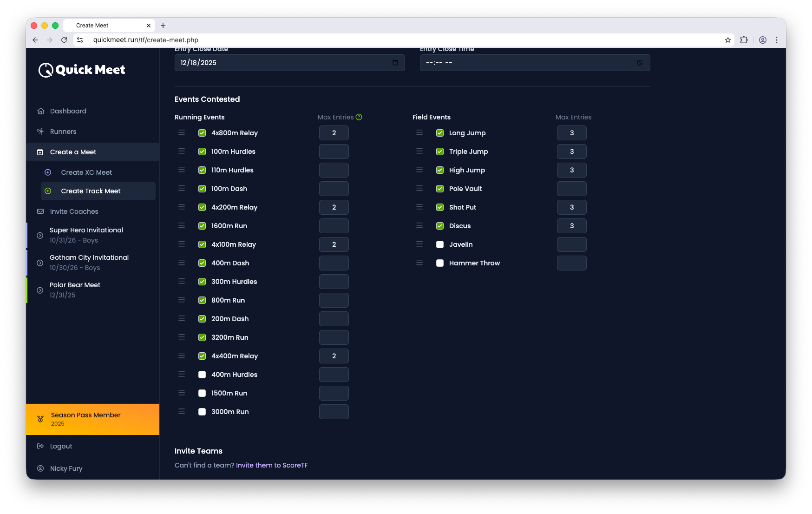Click the Quick Meet logo
812x514 pixels.
pos(81,70)
